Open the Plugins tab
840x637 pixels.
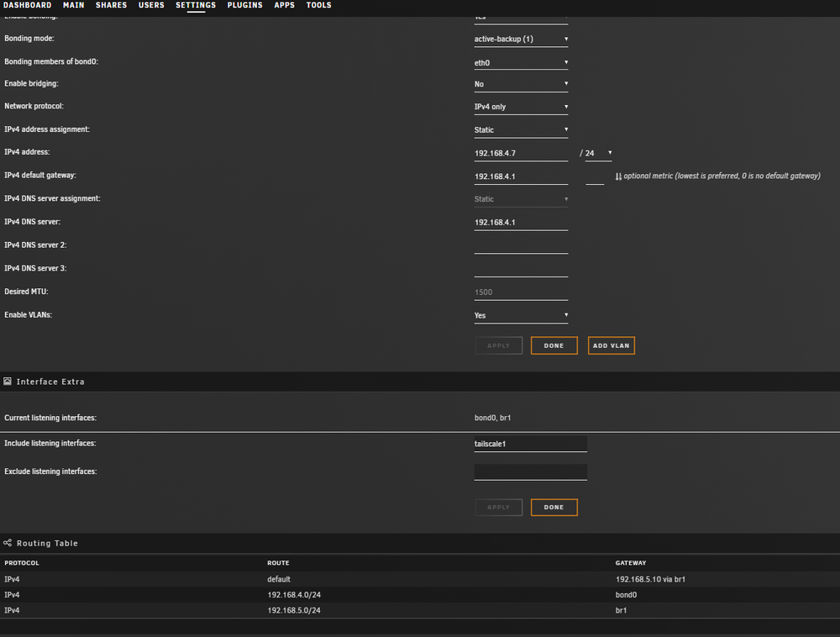click(x=244, y=5)
